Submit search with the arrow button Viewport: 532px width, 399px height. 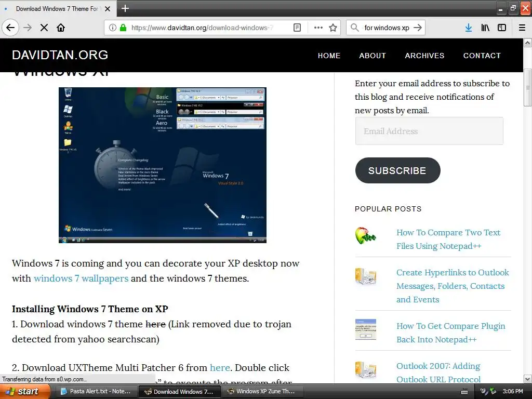point(418,28)
